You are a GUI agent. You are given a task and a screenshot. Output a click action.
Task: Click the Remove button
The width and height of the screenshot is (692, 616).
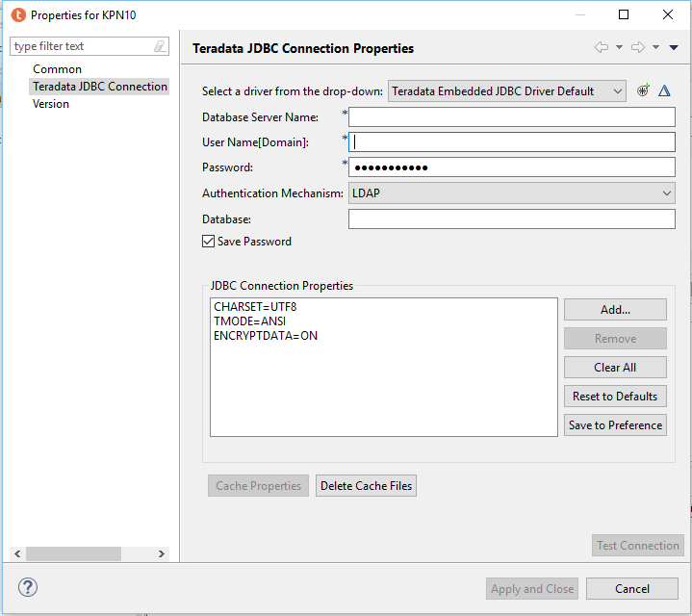point(615,339)
